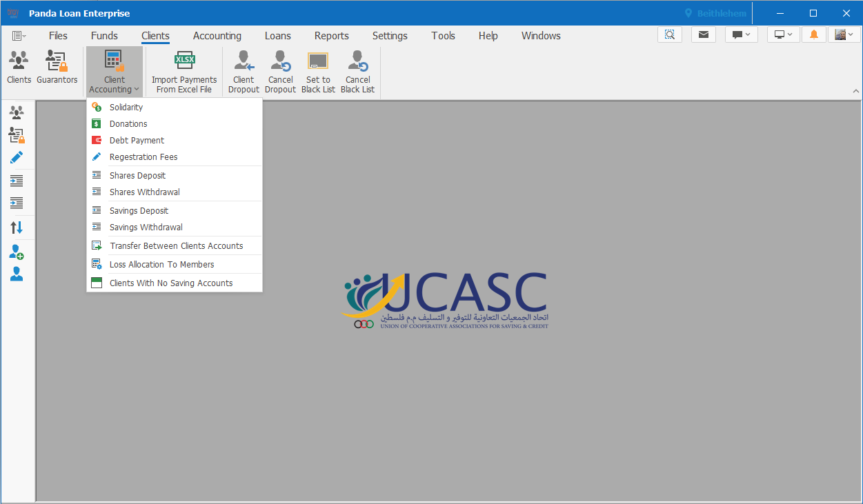863x504 pixels.
Task: Open Transfer Between Clients Accounts
Action: pos(175,245)
